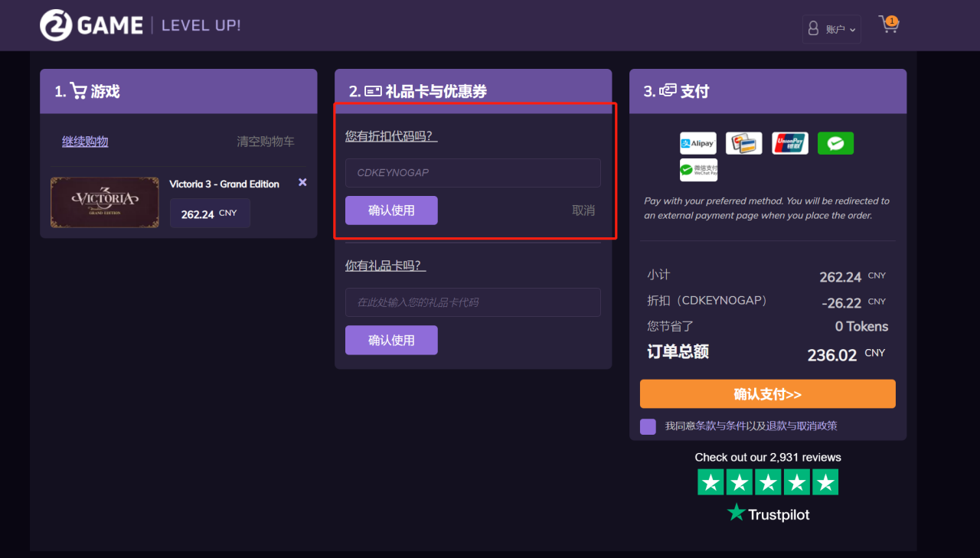Apply the discount code with 确认使用
980x558 pixels.
[391, 210]
